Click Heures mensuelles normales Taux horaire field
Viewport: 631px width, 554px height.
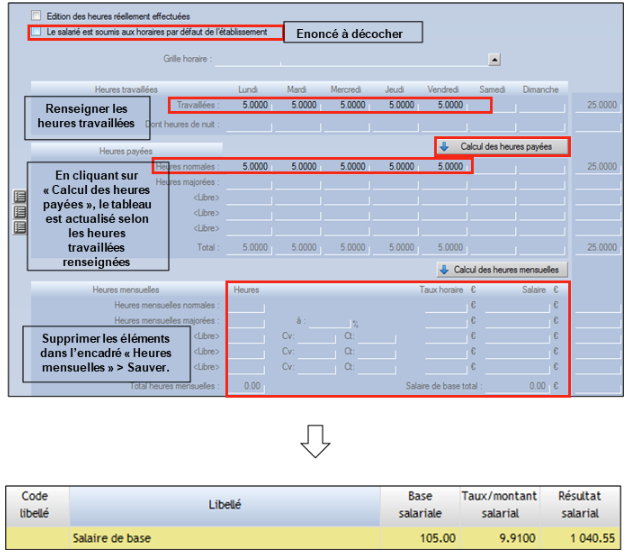[x=445, y=306]
